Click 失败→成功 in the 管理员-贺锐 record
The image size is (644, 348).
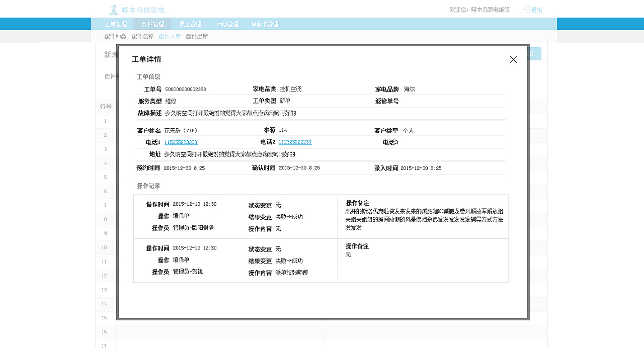(289, 261)
